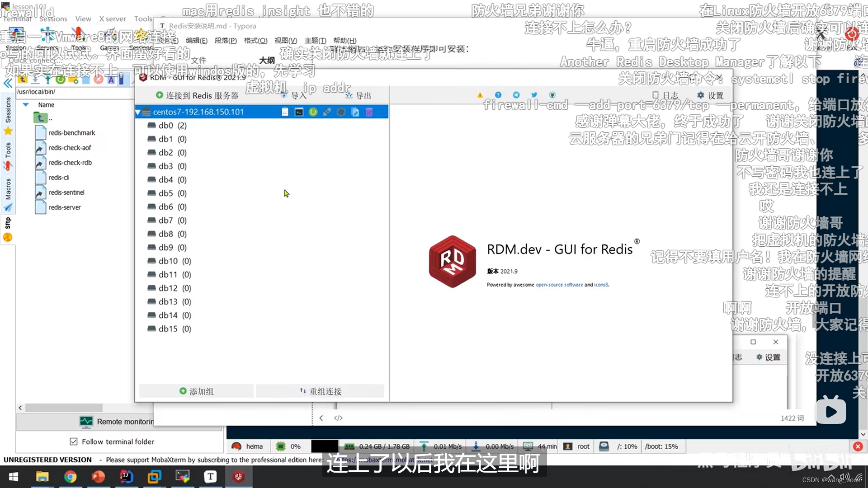Image resolution: width=868 pixels, height=488 pixels.
Task: Enable Follow terminal folder checkbox
Action: pos(74,441)
